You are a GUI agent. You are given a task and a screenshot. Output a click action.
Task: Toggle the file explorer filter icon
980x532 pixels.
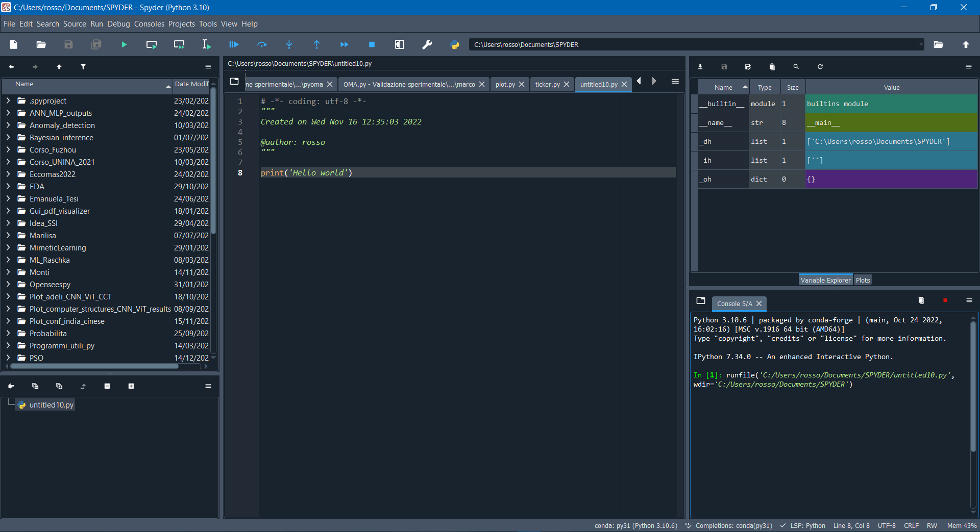point(83,67)
